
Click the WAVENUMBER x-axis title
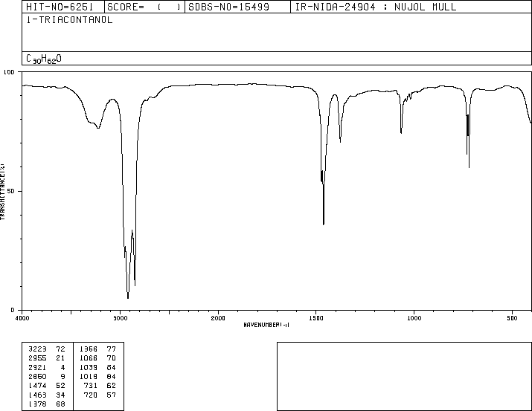tap(266, 325)
